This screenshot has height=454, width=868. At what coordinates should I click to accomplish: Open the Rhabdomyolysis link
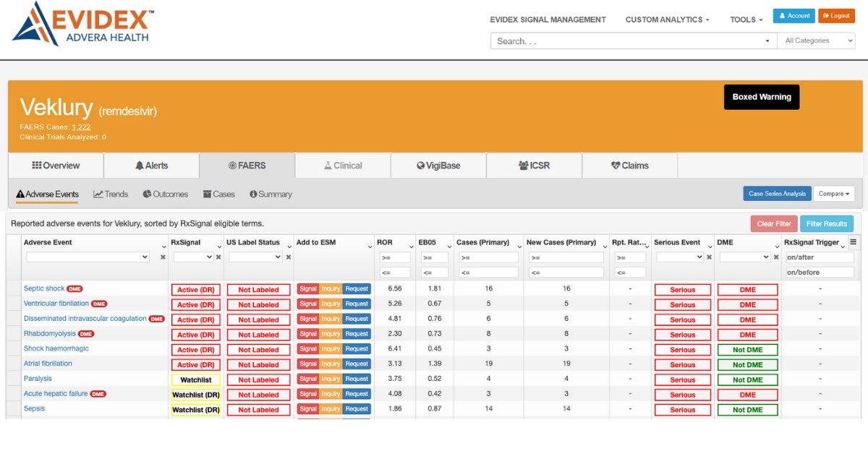[x=50, y=334]
